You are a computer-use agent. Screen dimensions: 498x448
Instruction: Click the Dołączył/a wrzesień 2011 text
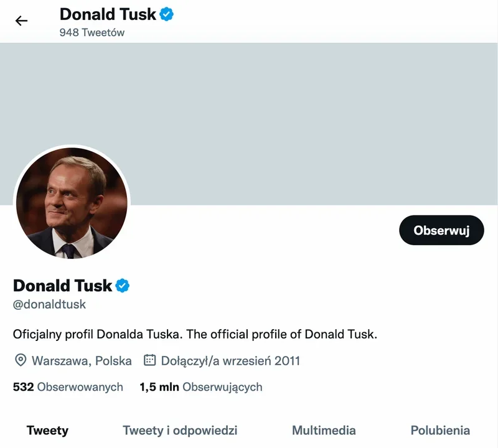[230, 361]
